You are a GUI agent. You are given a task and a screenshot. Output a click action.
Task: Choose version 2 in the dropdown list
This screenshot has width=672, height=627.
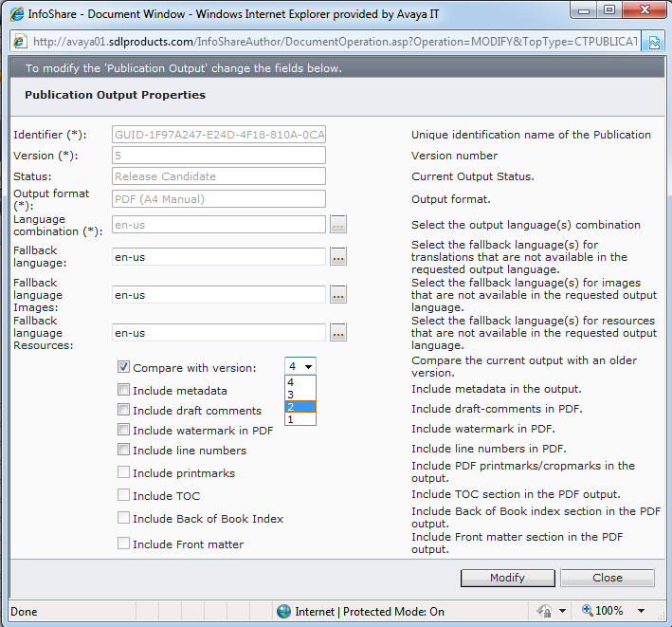[x=300, y=407]
